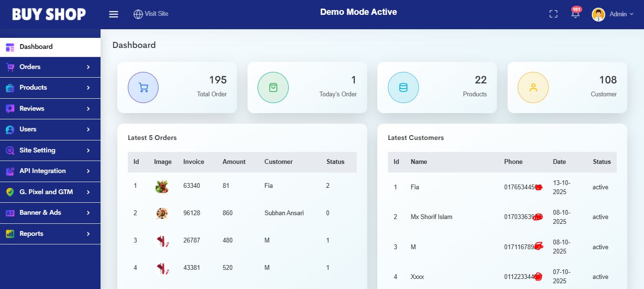
Task: Click the Visit Site link
Action: (x=156, y=14)
